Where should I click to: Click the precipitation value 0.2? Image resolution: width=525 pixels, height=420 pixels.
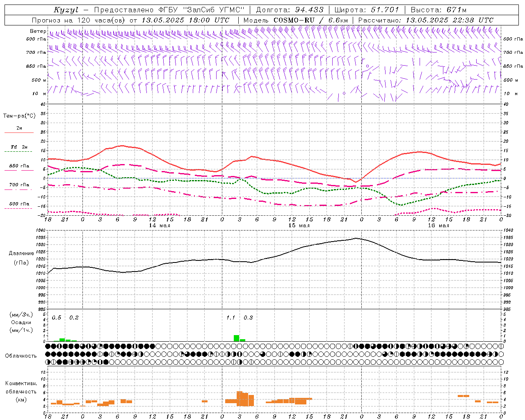click(x=74, y=317)
